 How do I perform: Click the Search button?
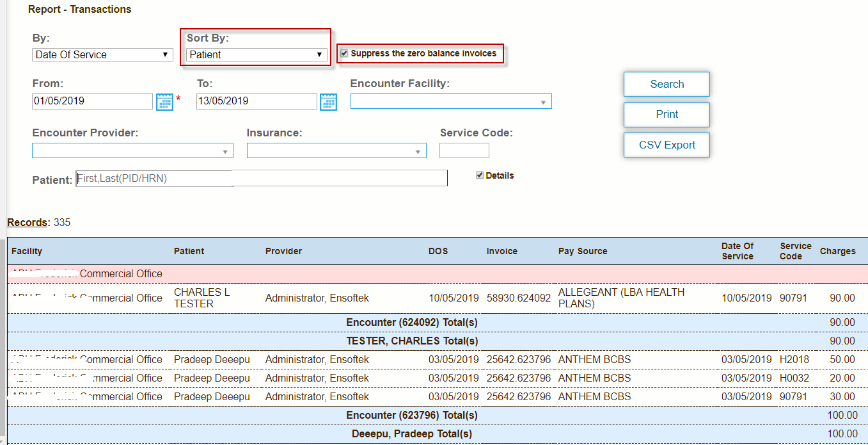(x=667, y=85)
